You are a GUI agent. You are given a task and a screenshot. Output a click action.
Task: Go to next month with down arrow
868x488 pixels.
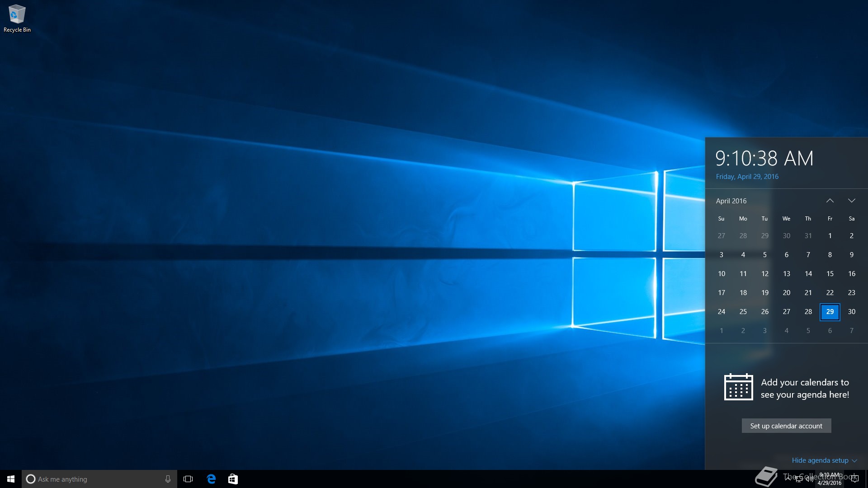tap(852, 201)
